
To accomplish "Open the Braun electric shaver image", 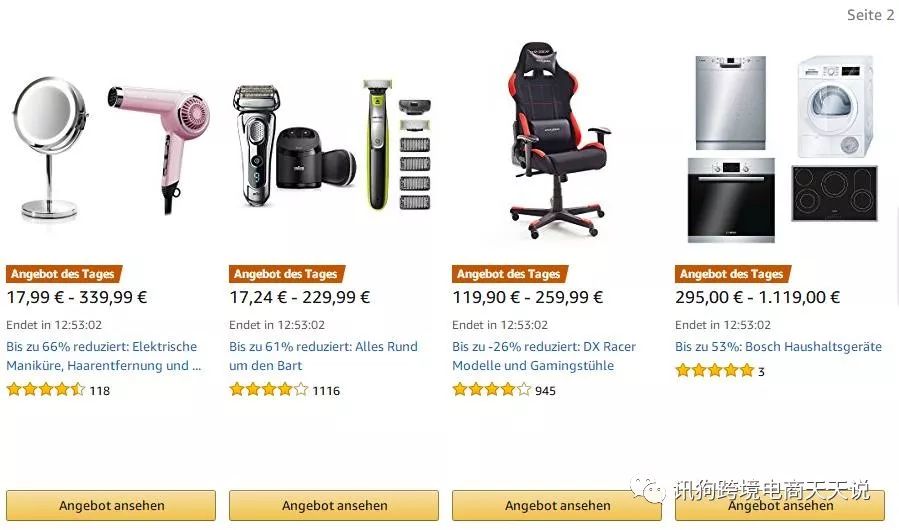I will pyautogui.click(x=256, y=145).
